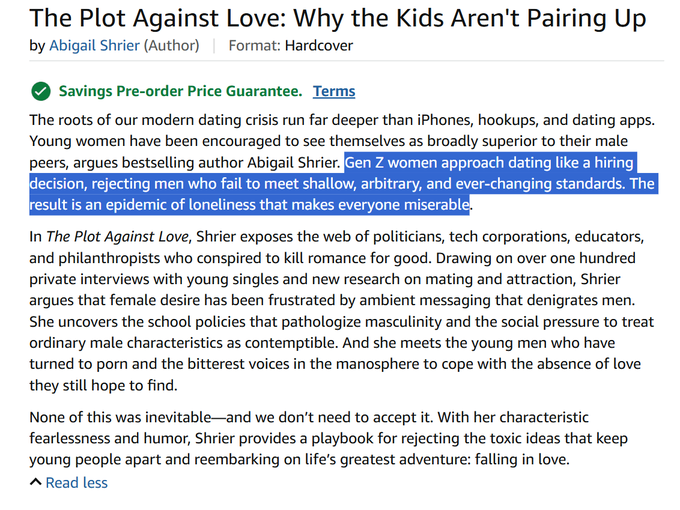Viewport: 680px width, 510px height.
Task: Click the first paragraph about dating crisis
Action: pyautogui.click(x=342, y=162)
